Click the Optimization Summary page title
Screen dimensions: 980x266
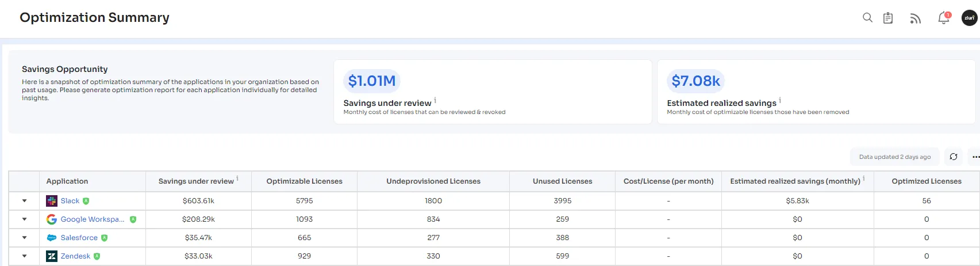95,18
